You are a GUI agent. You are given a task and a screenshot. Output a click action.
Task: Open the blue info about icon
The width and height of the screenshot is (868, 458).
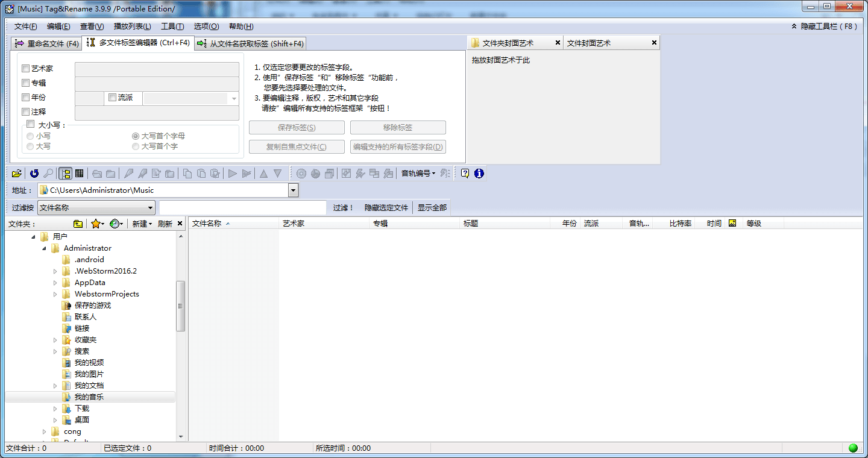click(x=479, y=174)
